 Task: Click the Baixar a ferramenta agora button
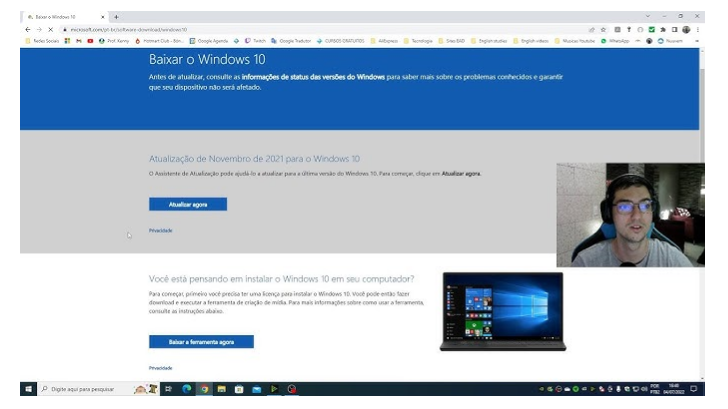[x=201, y=342]
